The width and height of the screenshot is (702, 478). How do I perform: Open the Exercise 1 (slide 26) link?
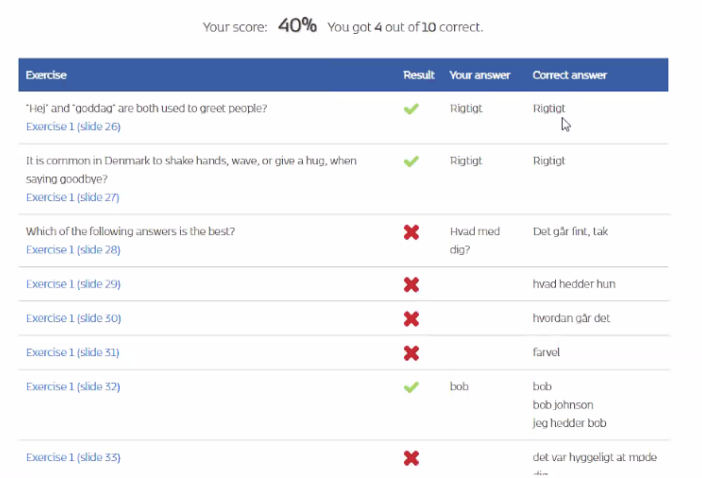pos(73,127)
